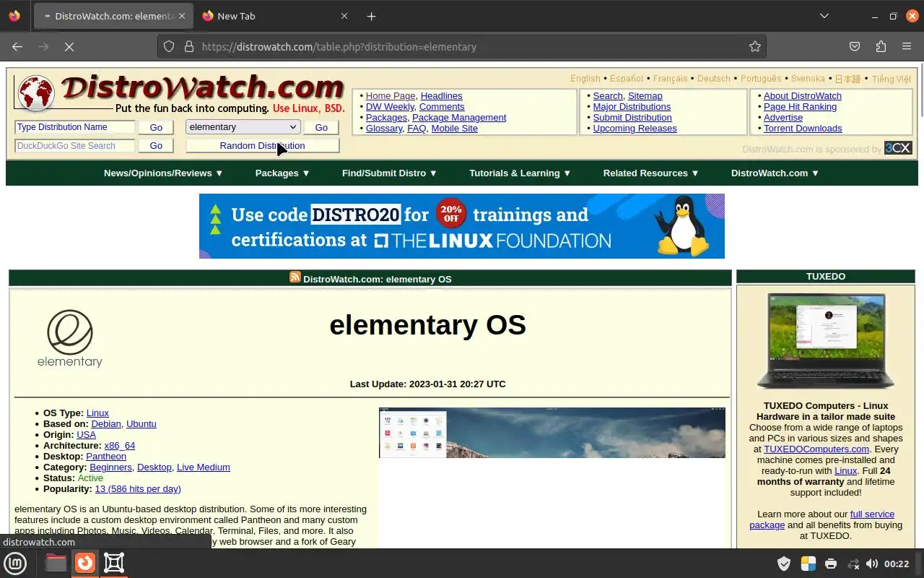Viewport: 924px width, 578px height.
Task: Click the Firefox View icon
Action: 14,16
